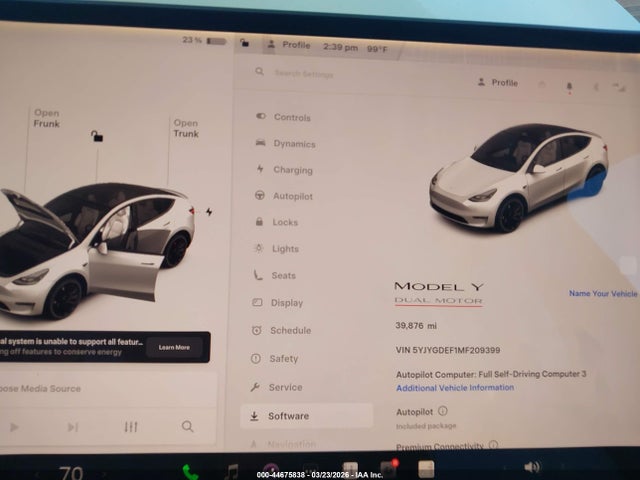The width and height of the screenshot is (640, 480).
Task: Tap the 99°F outside temperature
Action: click(x=377, y=49)
